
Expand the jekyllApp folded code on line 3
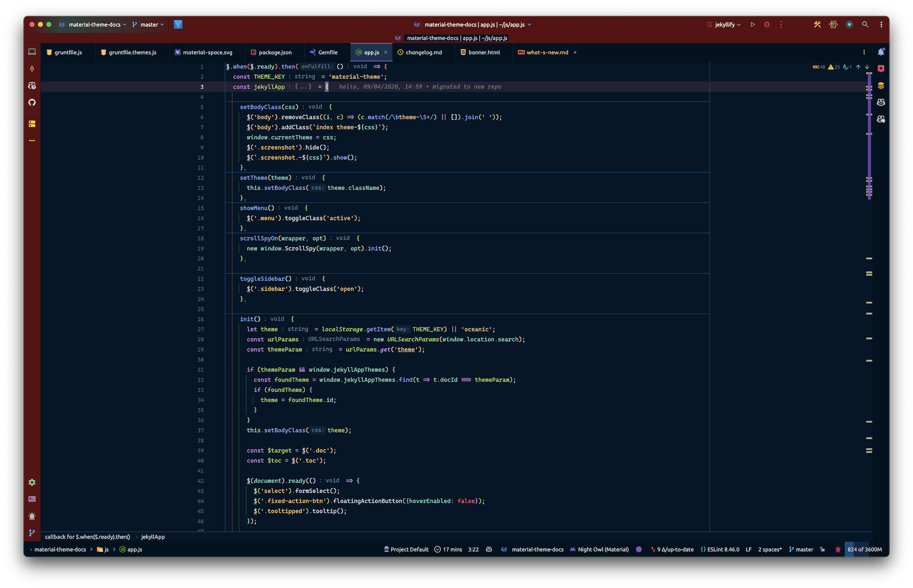point(304,86)
